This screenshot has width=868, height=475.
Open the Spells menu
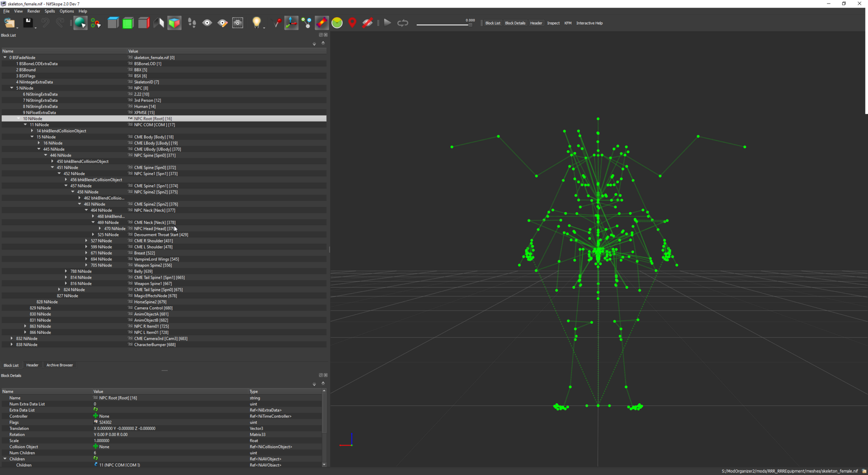50,11
